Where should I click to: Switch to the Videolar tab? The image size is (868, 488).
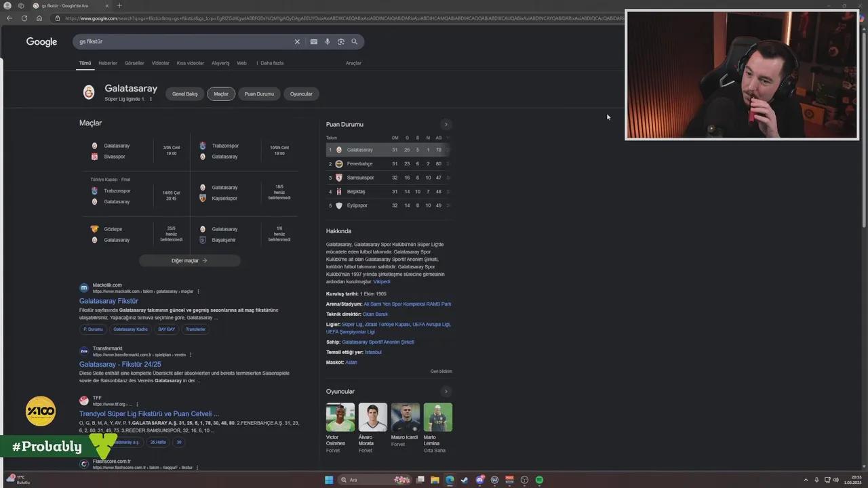click(x=161, y=63)
